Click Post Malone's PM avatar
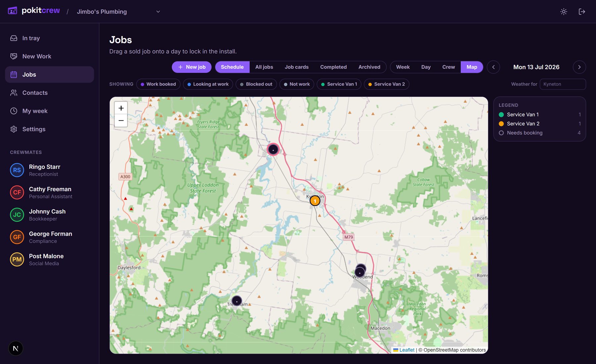 pos(17,259)
